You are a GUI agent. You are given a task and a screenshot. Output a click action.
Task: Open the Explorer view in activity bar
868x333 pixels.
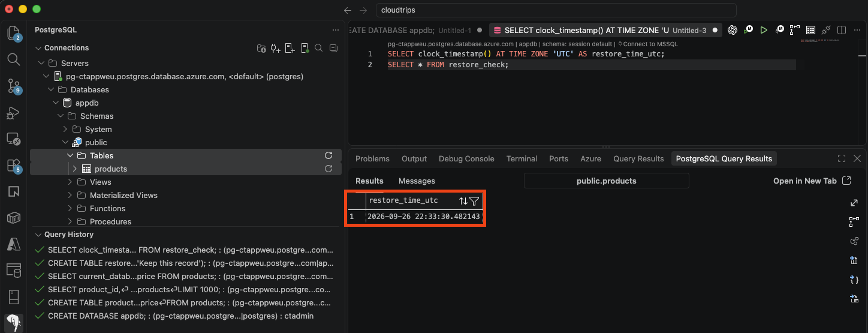(x=13, y=33)
